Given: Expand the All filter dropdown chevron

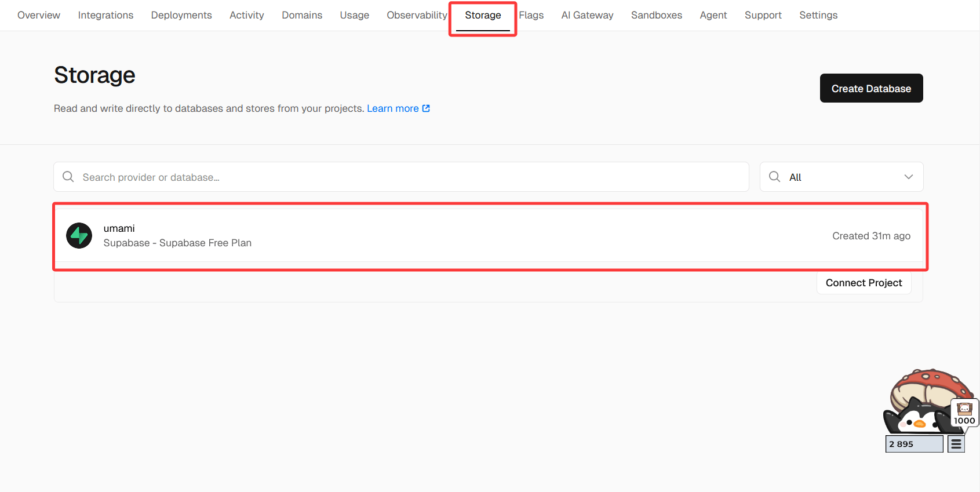Looking at the screenshot, I should 908,177.
